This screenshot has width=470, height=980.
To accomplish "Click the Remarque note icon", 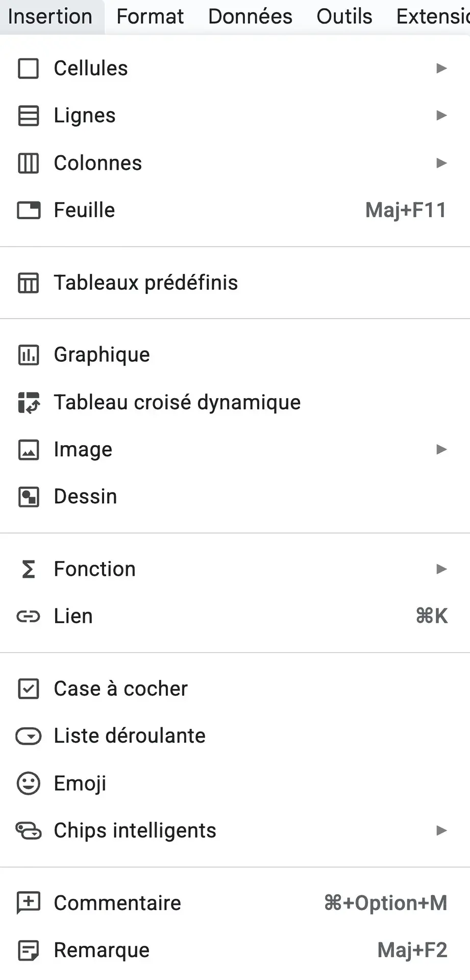I will click(29, 950).
